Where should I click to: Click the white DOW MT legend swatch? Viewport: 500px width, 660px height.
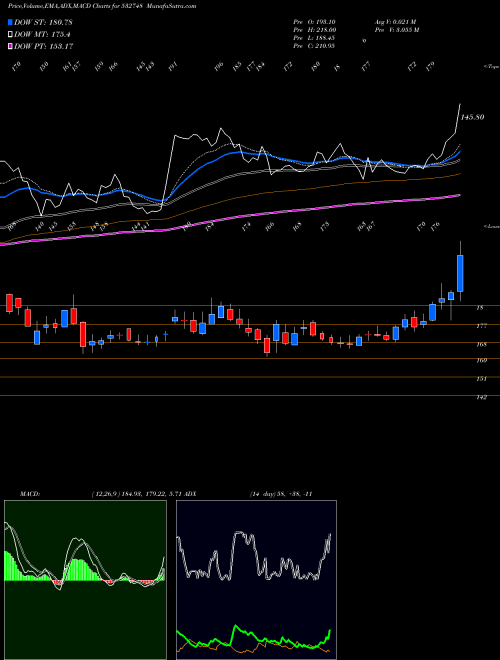(11, 35)
